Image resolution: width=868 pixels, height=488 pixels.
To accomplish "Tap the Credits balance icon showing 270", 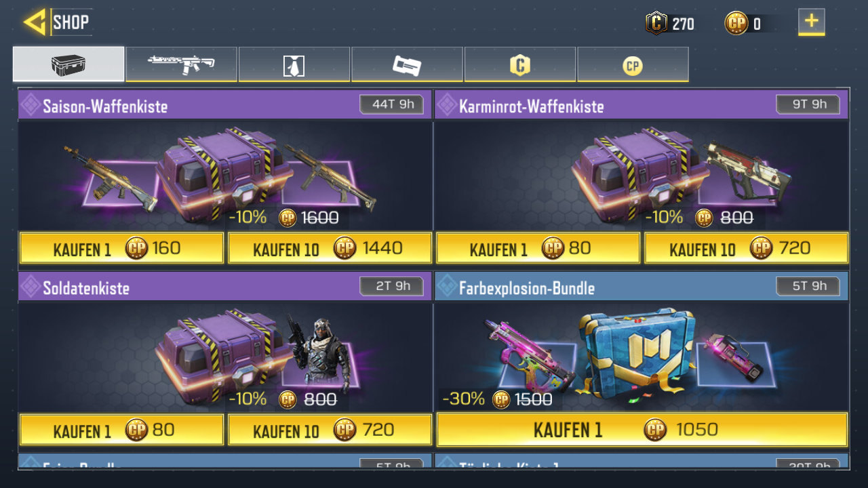I will point(656,24).
